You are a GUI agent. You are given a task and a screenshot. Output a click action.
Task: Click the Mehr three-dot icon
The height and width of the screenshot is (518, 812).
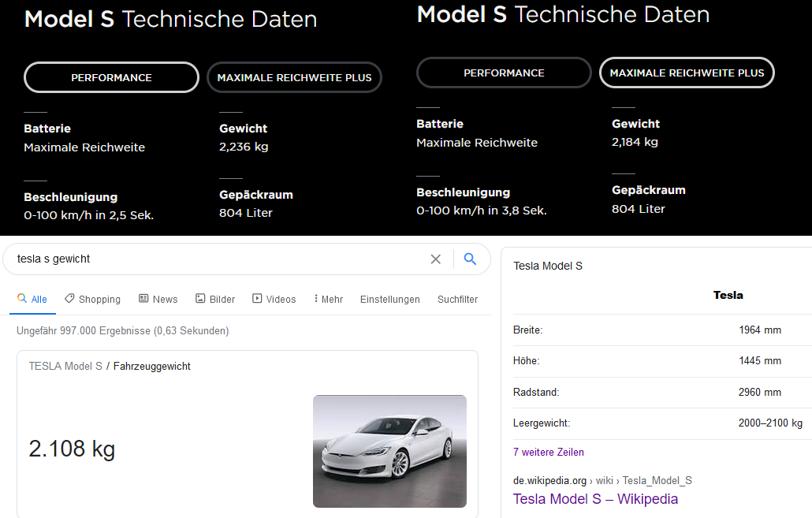pos(316,298)
